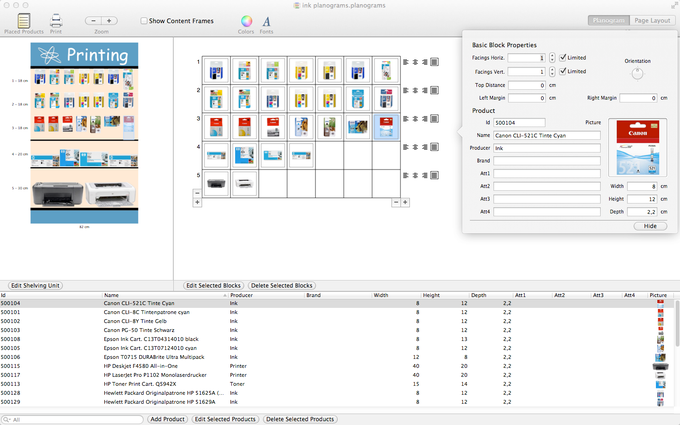680x425 pixels.
Task: Toggle Limited checkbox for Facings Vert.
Action: point(564,72)
